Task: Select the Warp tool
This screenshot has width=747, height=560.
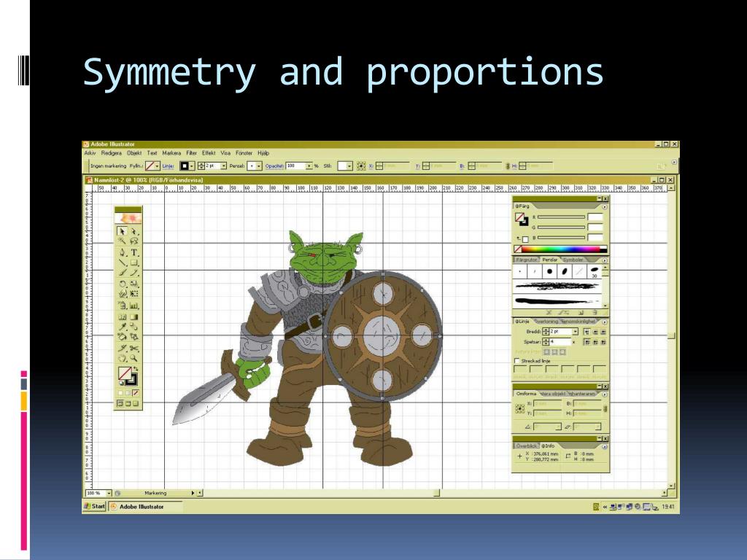Action: [x=122, y=294]
